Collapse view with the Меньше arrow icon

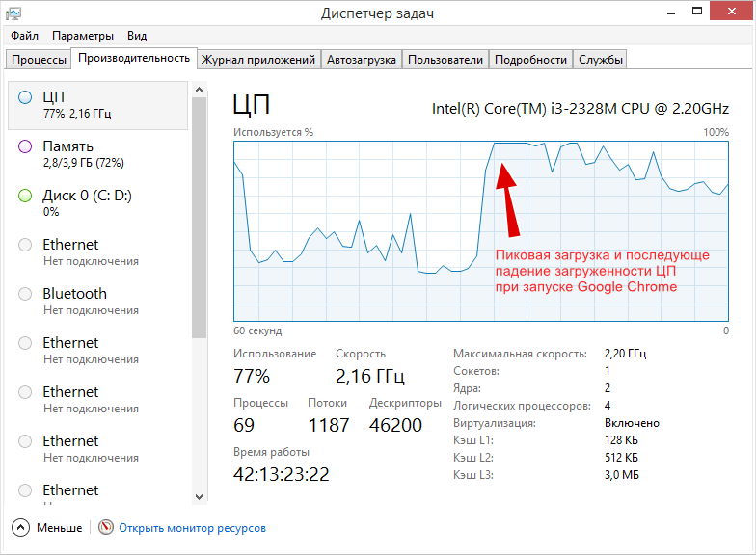point(21,528)
